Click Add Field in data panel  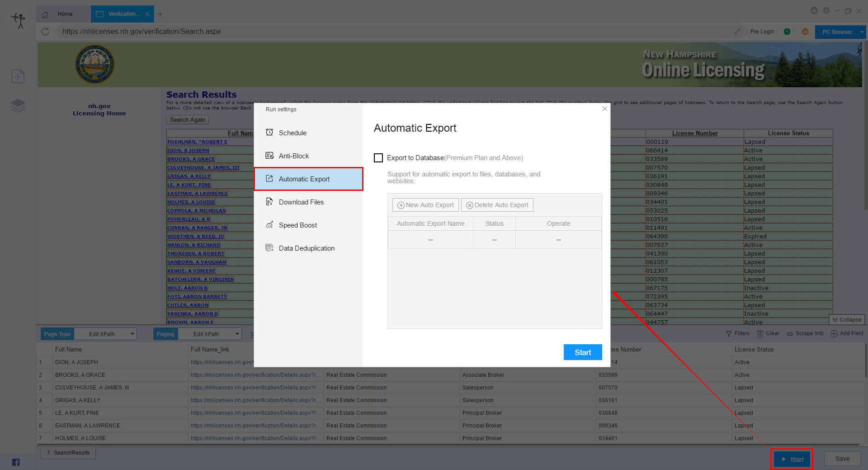pyautogui.click(x=847, y=333)
